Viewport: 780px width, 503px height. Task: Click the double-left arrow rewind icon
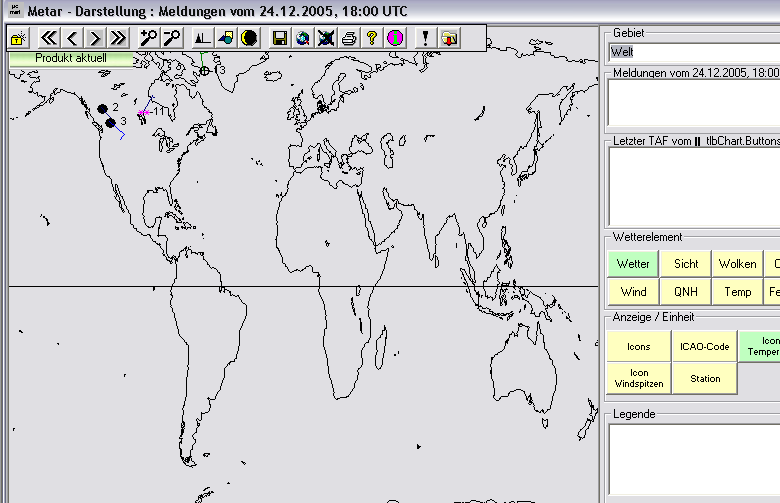pyautogui.click(x=47, y=38)
